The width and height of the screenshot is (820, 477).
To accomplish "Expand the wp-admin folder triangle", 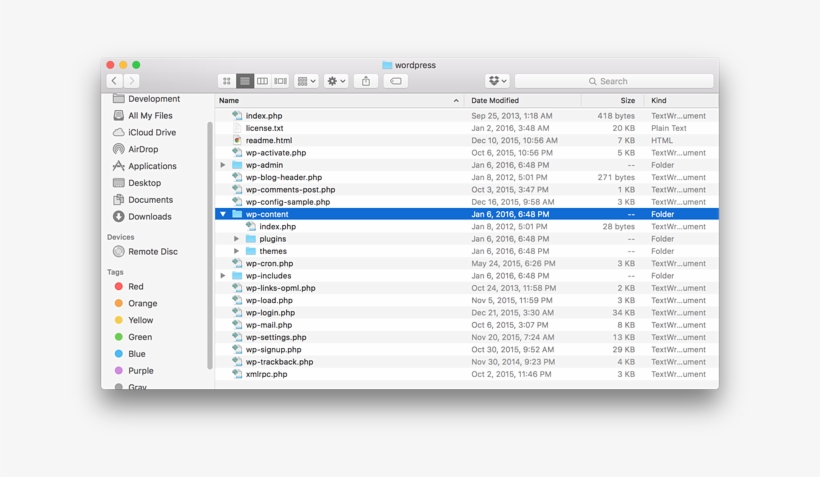I will (x=223, y=165).
